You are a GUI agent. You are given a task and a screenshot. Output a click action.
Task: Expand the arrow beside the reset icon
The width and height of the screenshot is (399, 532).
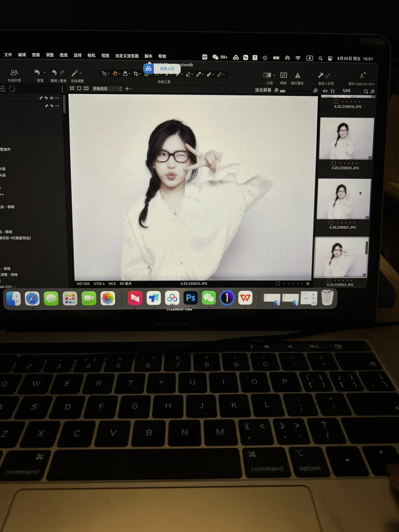tap(44, 73)
